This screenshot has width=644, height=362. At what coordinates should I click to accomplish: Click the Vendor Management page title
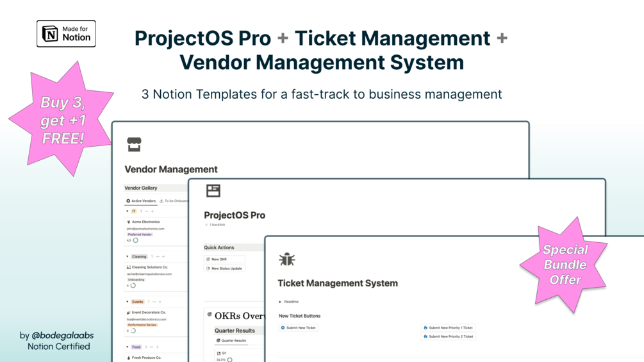171,170
